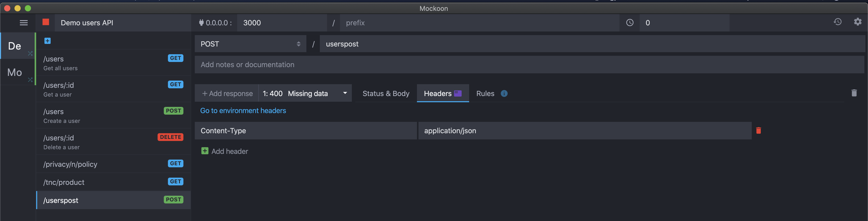This screenshot has width=868, height=221.
Task: Select GET /users/:id Get a user route
Action: (x=114, y=89)
